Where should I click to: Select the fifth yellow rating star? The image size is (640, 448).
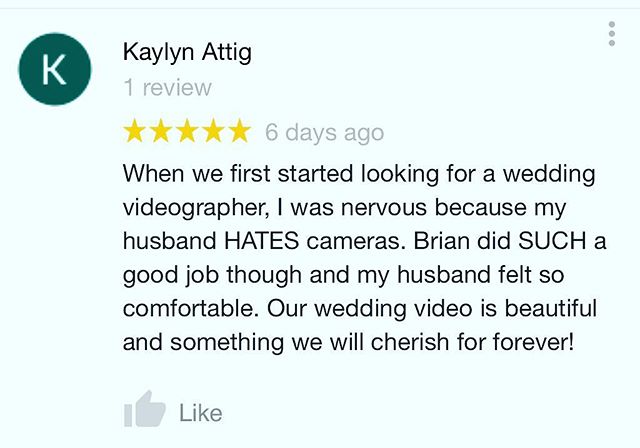tap(239, 131)
